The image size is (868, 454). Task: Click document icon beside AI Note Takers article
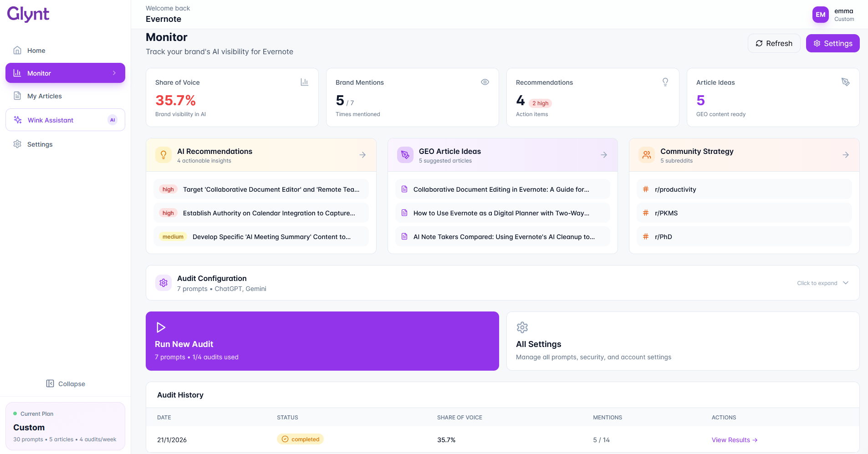(x=404, y=236)
